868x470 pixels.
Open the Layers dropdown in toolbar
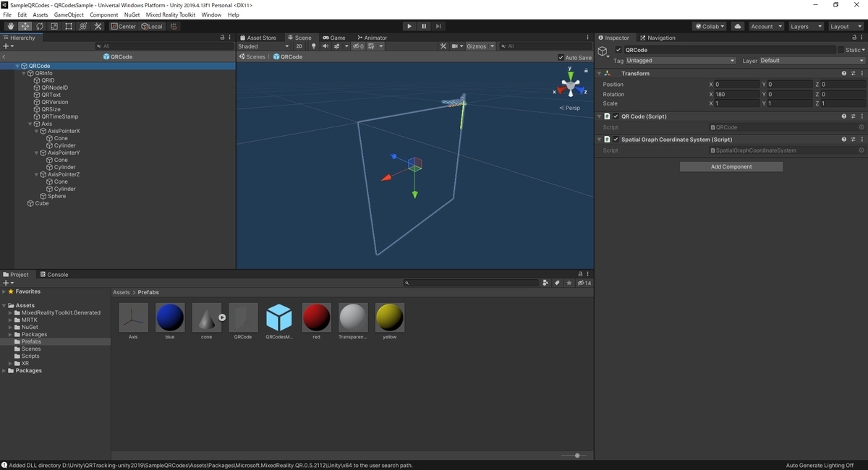806,26
